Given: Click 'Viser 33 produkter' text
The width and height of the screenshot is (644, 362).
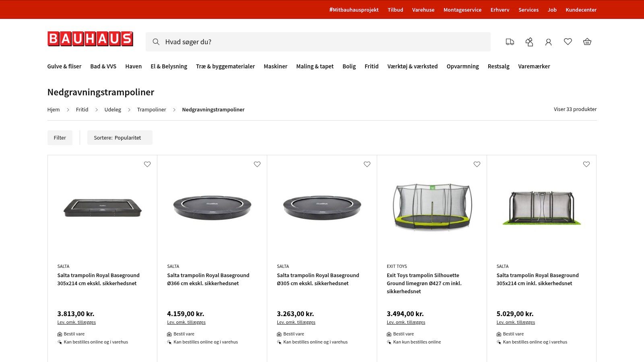Looking at the screenshot, I should pyautogui.click(x=575, y=109).
